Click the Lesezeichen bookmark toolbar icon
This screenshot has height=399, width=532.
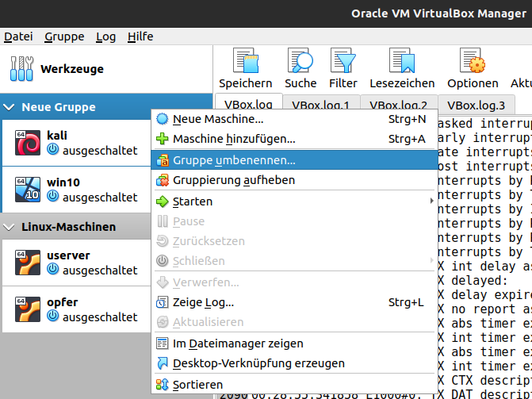coord(402,60)
